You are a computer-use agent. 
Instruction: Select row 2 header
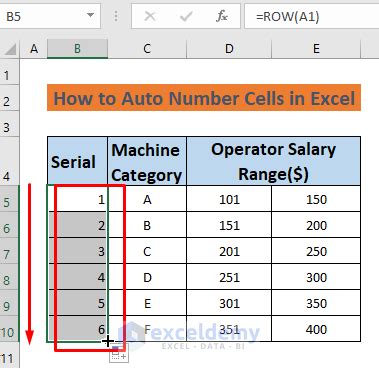[9, 98]
